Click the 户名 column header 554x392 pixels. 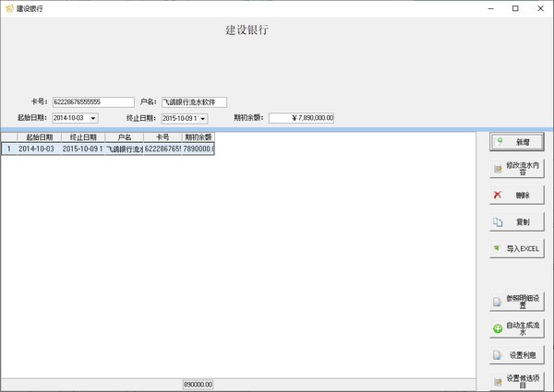(125, 137)
